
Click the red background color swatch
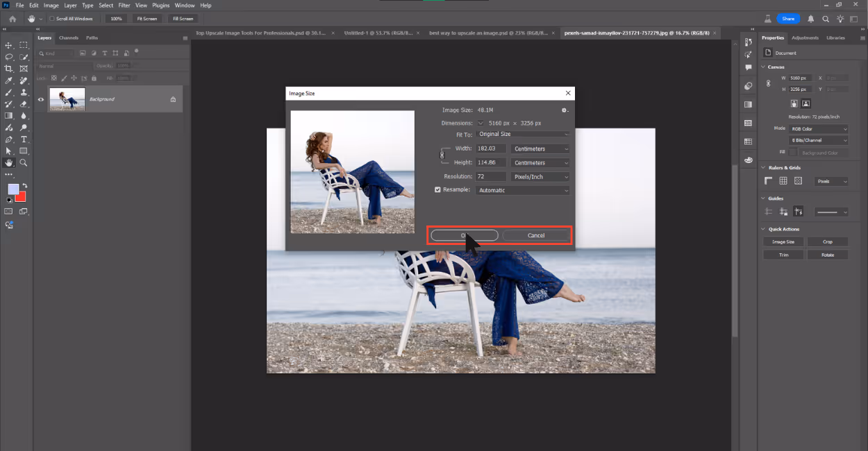pyautogui.click(x=21, y=196)
